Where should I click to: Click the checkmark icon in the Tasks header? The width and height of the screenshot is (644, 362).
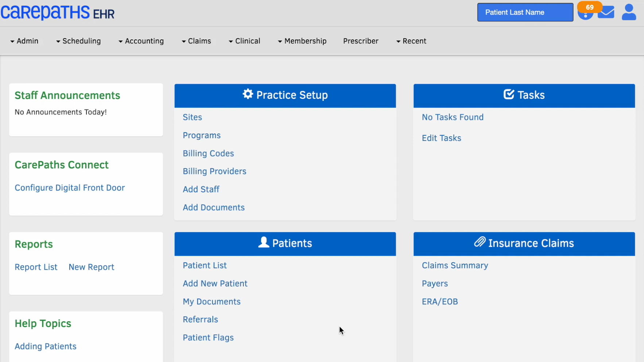pyautogui.click(x=509, y=94)
